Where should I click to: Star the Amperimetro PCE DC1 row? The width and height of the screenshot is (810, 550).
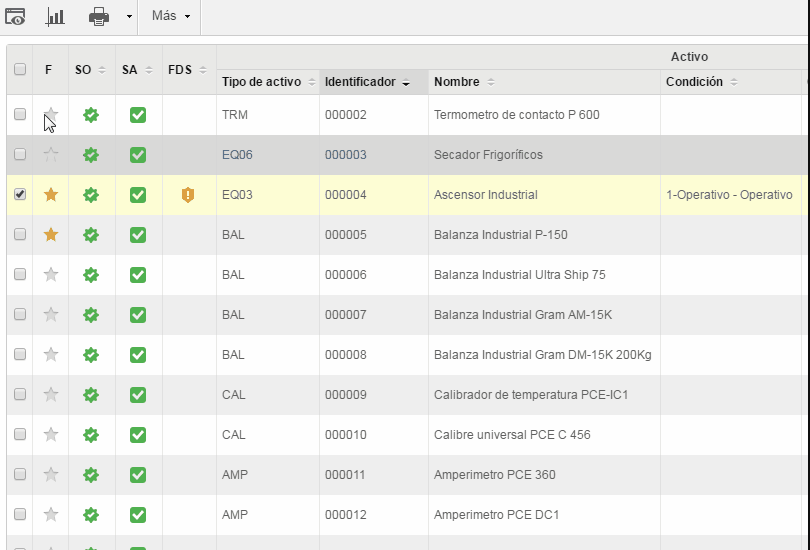click(x=51, y=514)
